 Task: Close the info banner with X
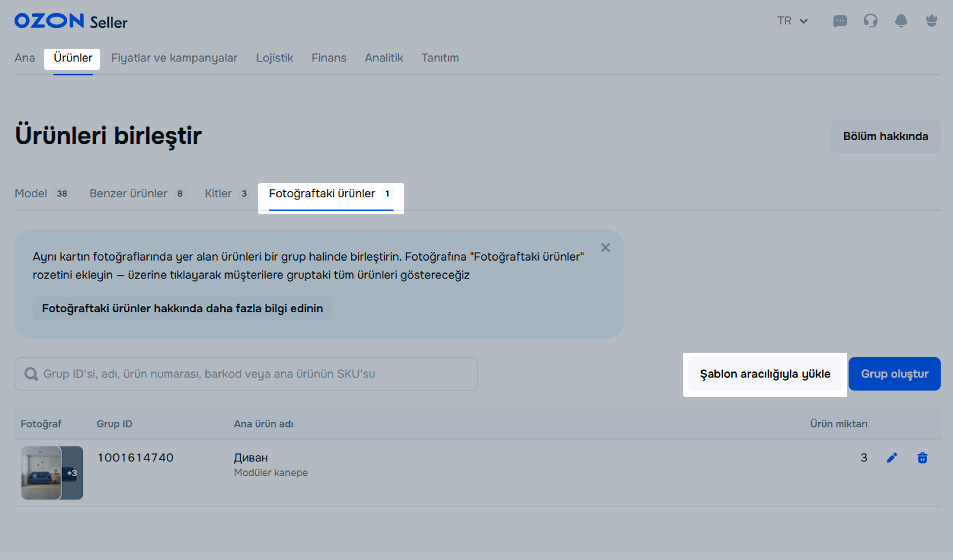pos(606,248)
